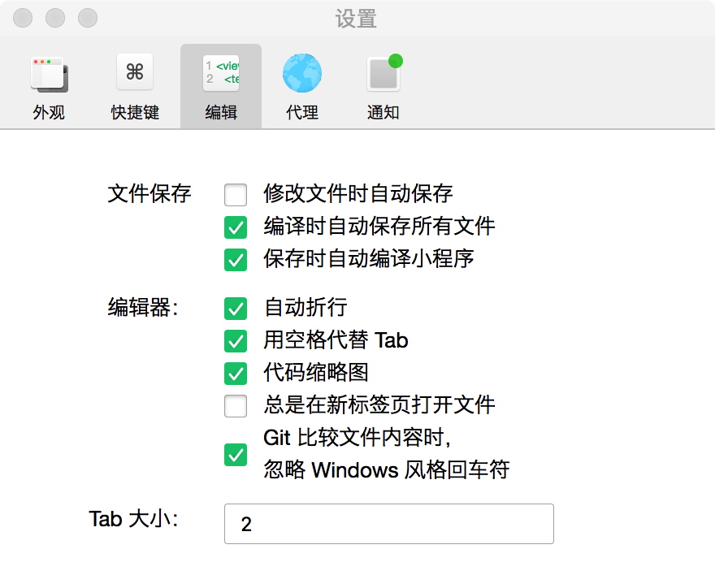The image size is (715, 588).
Task: Switch to the 通知 tab
Action: pyautogui.click(x=383, y=83)
